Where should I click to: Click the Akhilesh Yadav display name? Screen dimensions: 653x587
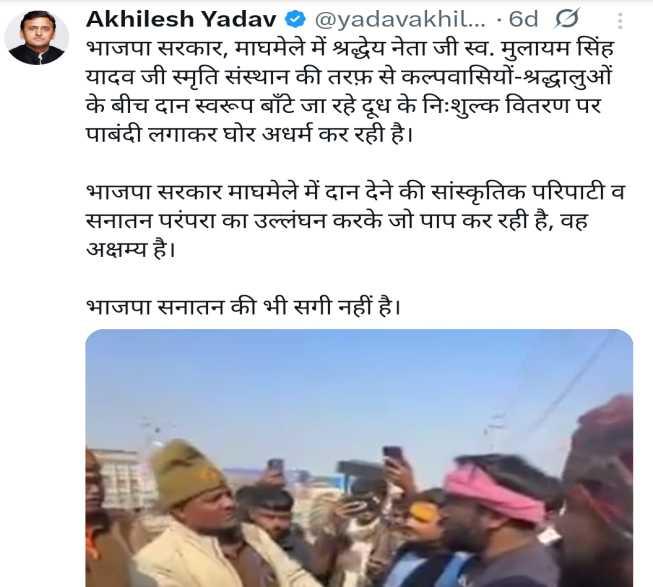[x=181, y=19]
